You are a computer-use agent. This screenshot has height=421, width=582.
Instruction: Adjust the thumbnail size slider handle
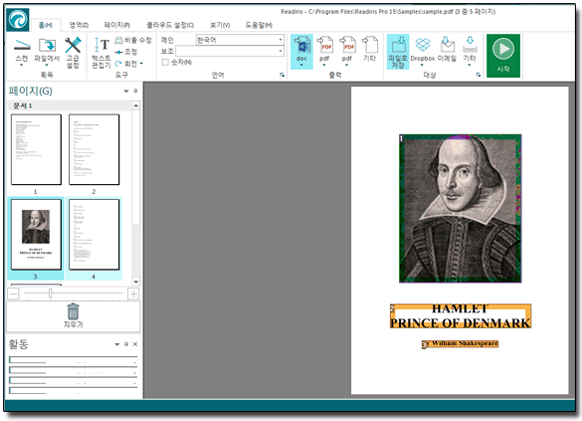[50, 294]
